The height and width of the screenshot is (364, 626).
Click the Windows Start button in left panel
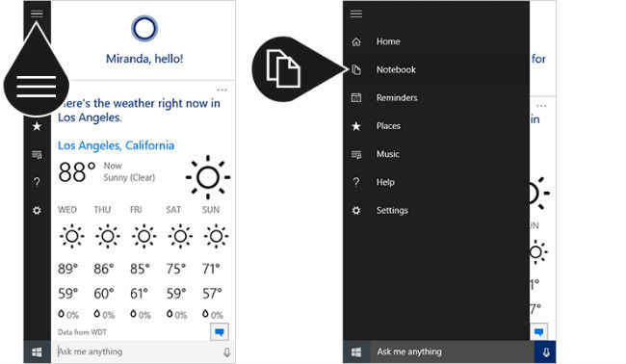coord(37,351)
